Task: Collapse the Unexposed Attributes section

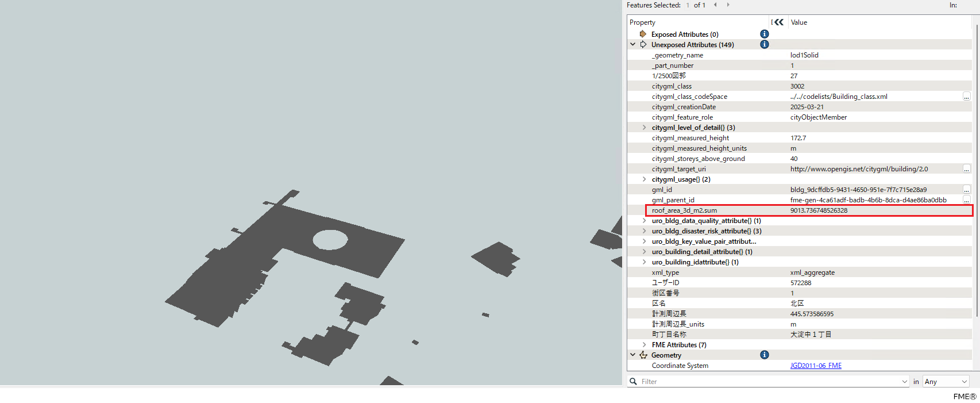Action: pyautogui.click(x=633, y=45)
